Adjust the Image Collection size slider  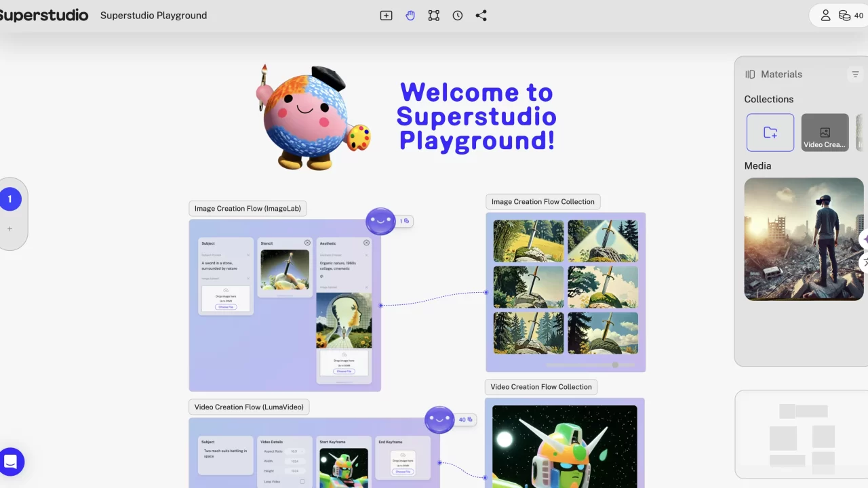click(615, 365)
